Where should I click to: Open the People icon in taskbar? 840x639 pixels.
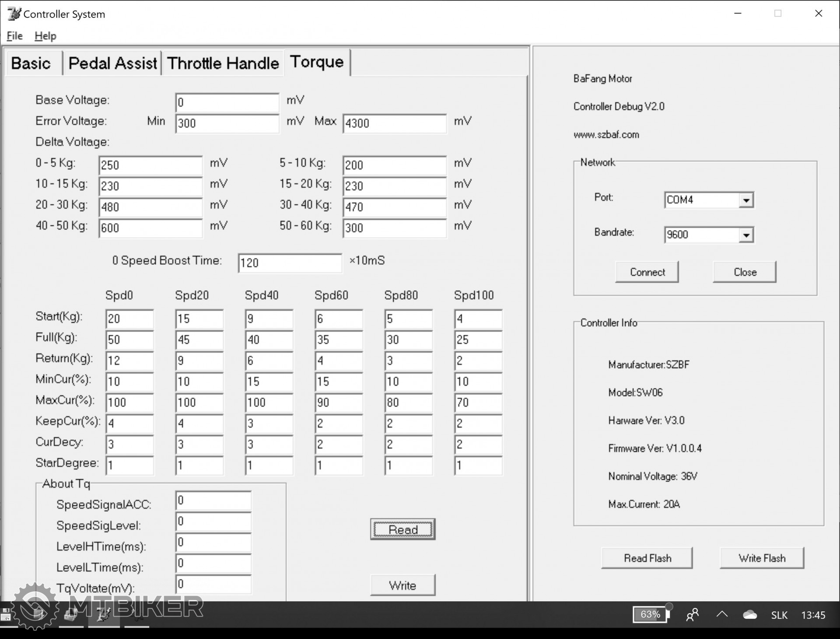pos(692,614)
